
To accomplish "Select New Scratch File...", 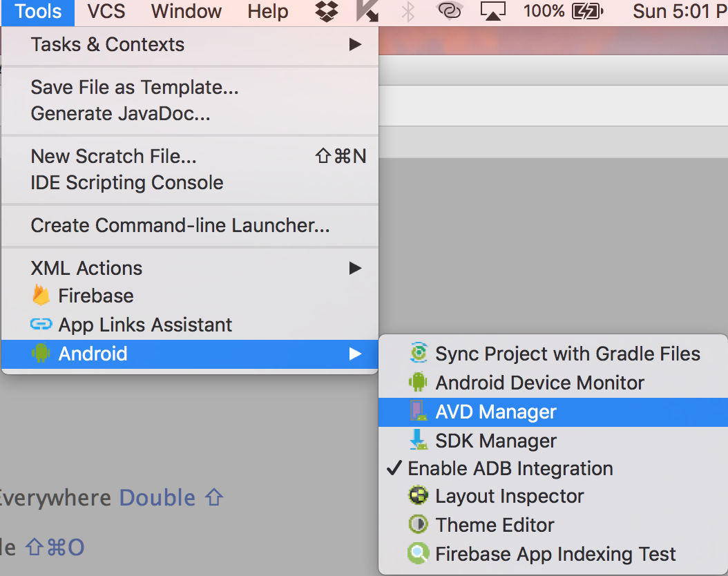I will tap(190, 156).
